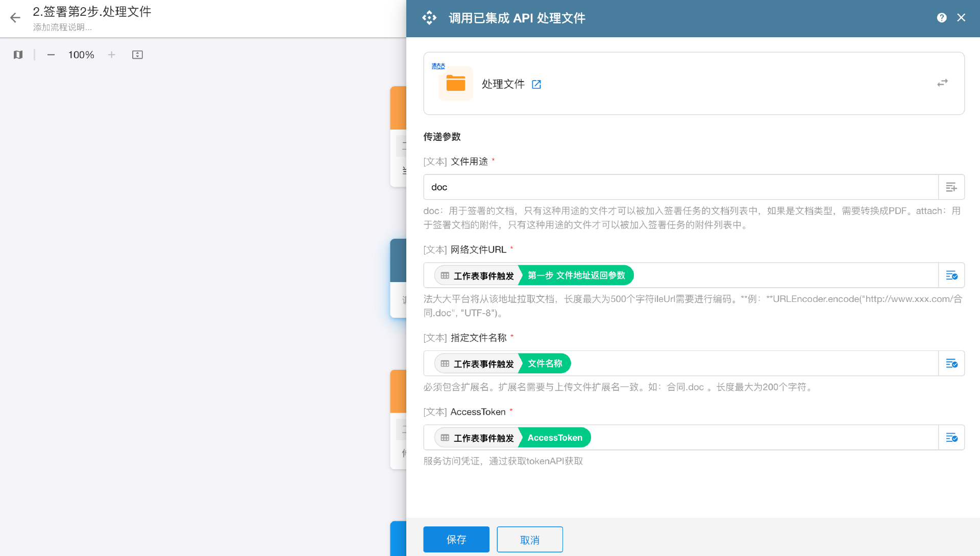The image size is (980, 556).
Task: Click the 取消 button
Action: (x=529, y=539)
